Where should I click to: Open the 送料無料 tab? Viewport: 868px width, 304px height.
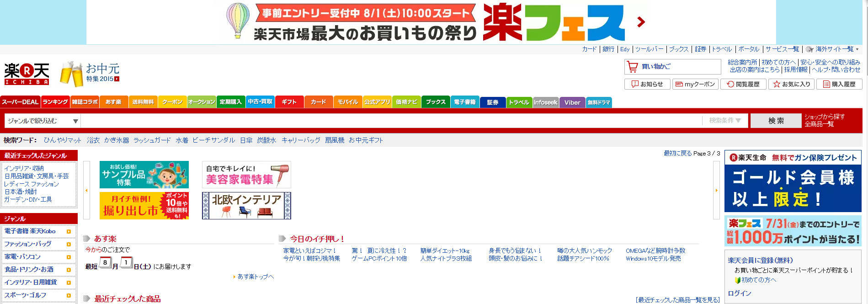[x=143, y=102]
